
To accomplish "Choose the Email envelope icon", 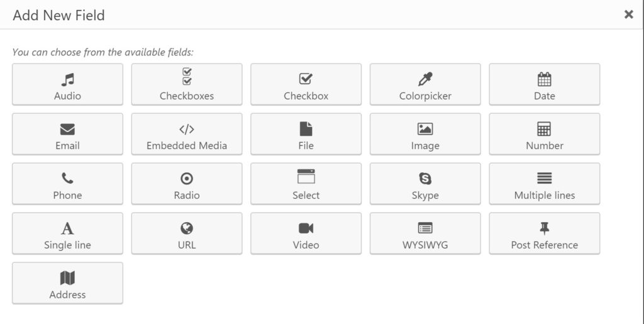I will coord(67,129).
